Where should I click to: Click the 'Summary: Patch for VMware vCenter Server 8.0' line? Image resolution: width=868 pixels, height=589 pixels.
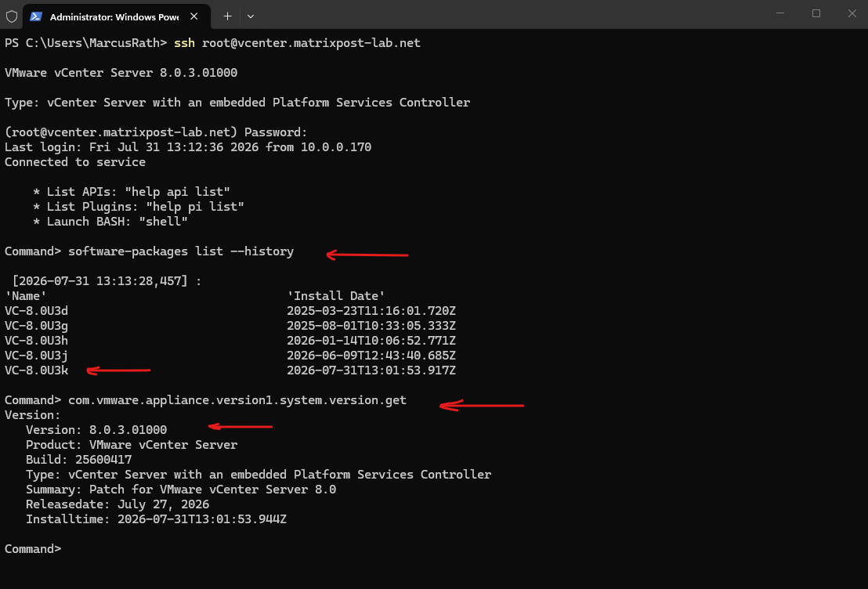click(x=181, y=490)
